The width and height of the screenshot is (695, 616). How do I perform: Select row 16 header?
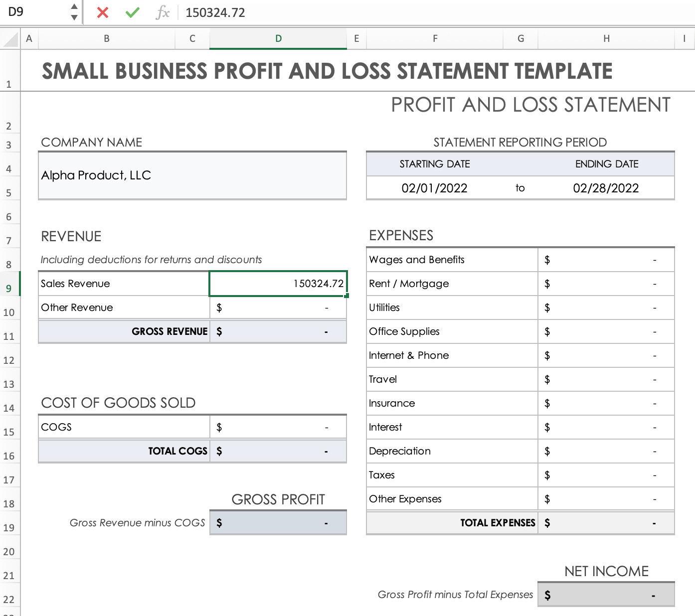(9, 456)
